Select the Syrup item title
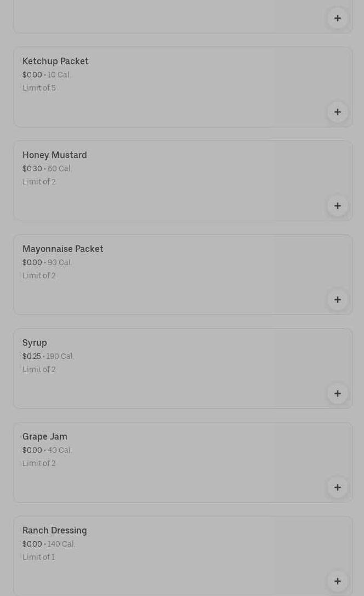364x596 pixels. pyautogui.click(x=35, y=342)
